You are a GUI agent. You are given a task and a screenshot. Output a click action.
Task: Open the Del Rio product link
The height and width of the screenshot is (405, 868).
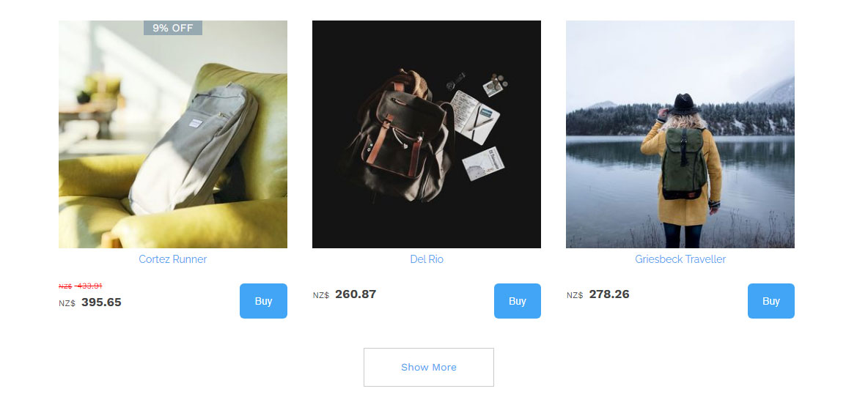point(426,259)
